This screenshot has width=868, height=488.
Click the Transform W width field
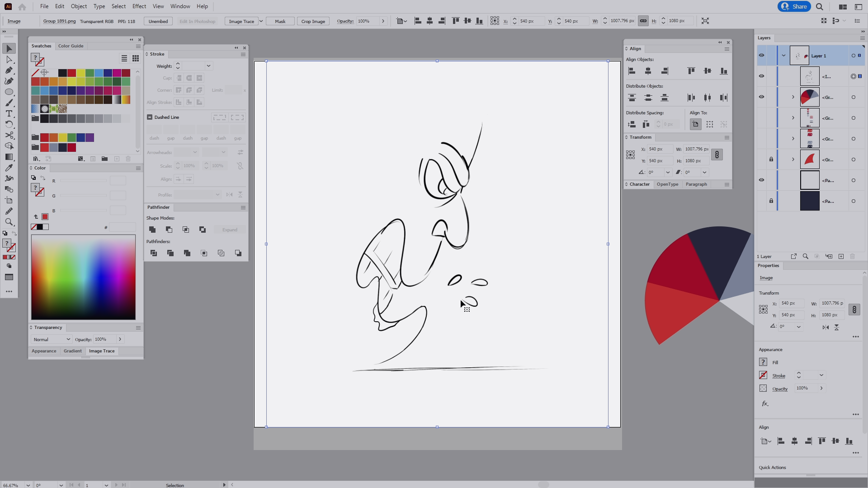696,149
